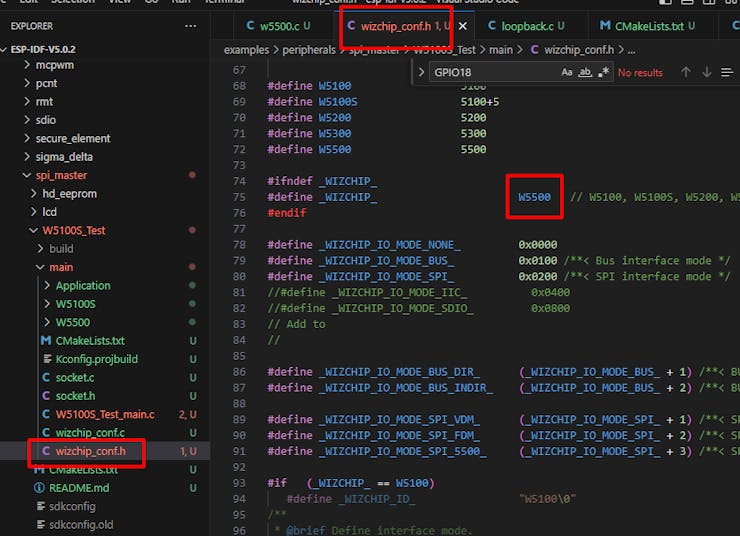Expand the replace toggle chevron in find widget

[x=420, y=72]
